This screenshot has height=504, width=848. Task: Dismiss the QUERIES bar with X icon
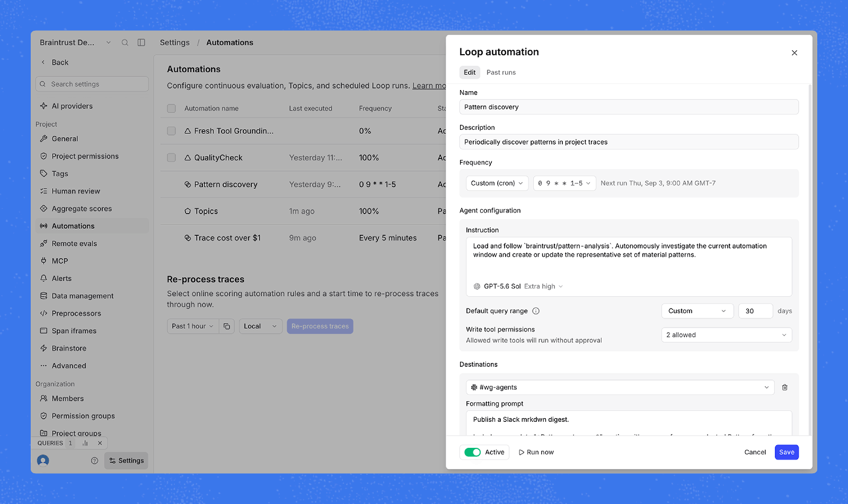(x=100, y=443)
